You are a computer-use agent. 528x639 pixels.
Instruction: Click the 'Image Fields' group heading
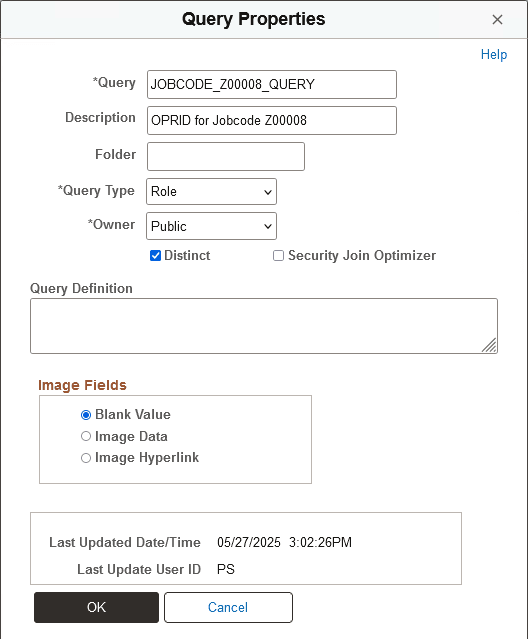click(82, 385)
